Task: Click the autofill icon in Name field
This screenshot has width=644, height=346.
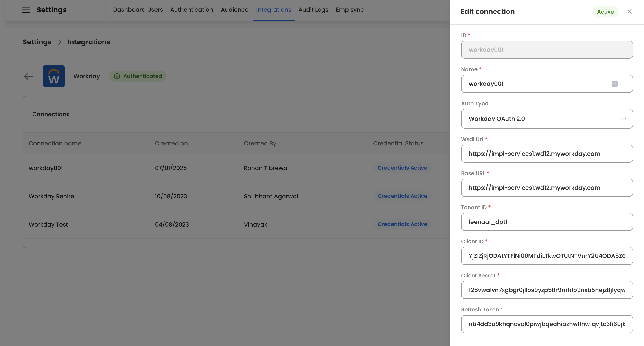Action: click(614, 84)
